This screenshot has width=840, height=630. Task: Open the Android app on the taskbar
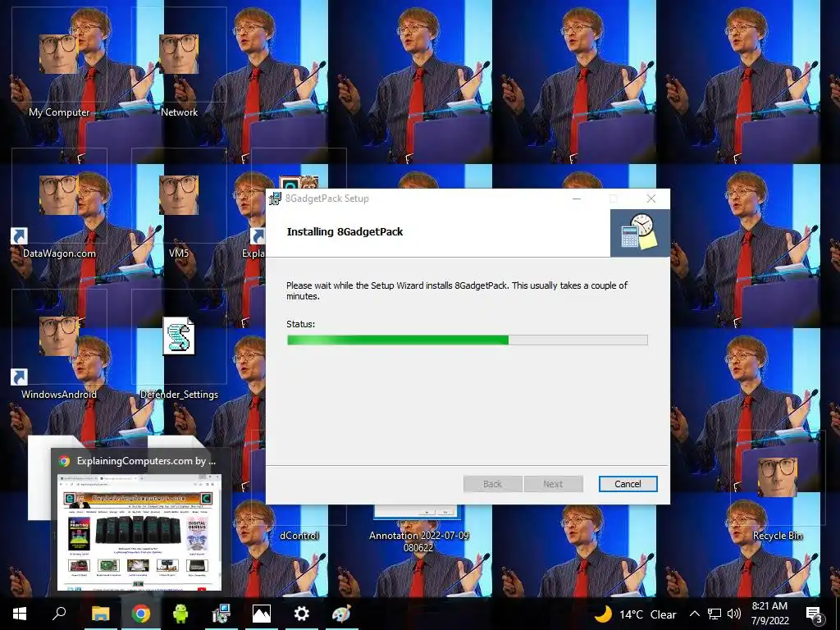(180, 614)
